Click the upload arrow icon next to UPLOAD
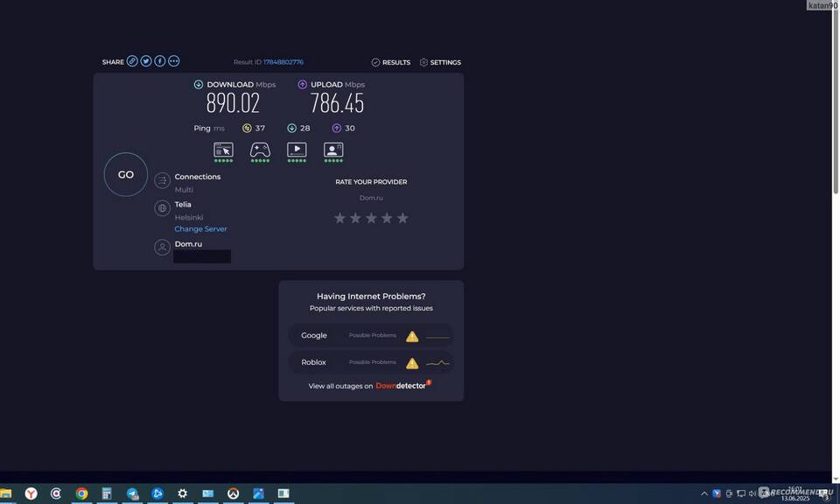This screenshot has width=840, height=504. [302, 84]
